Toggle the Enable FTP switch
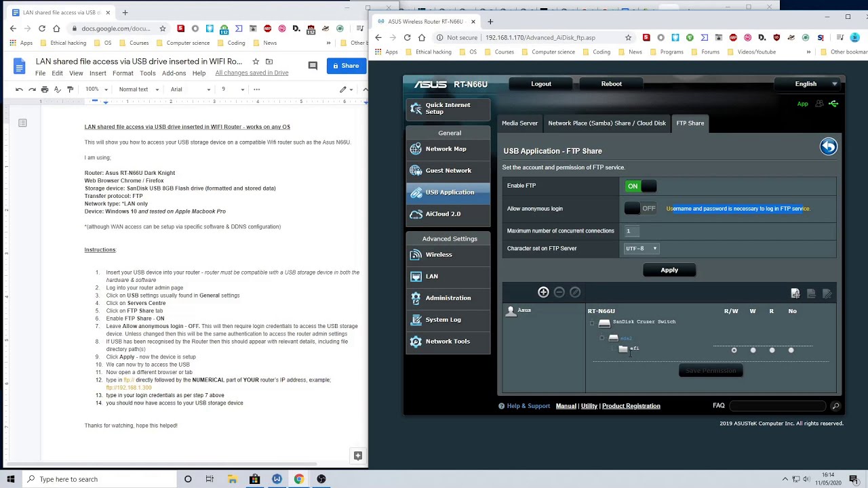This screenshot has width=868, height=488. [641, 186]
